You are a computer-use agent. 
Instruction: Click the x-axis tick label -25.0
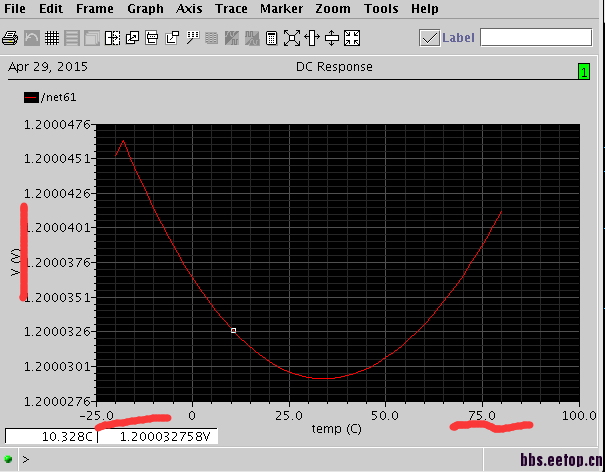click(96, 416)
